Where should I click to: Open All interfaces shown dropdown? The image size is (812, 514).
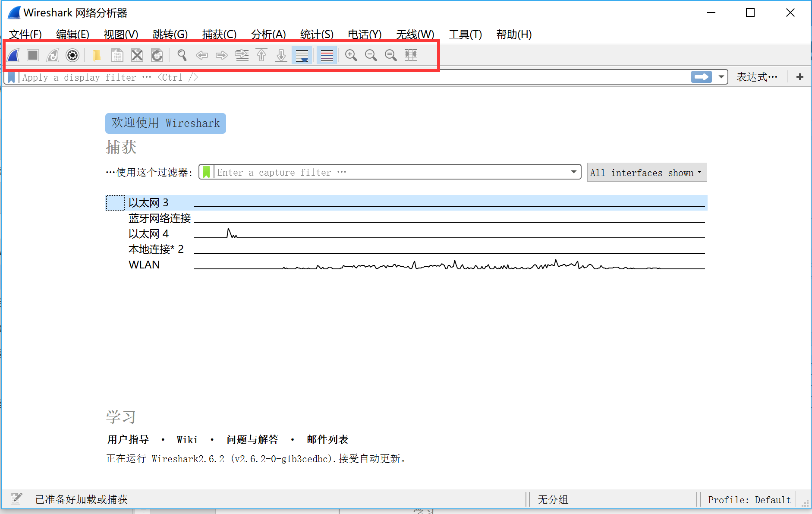tap(647, 173)
